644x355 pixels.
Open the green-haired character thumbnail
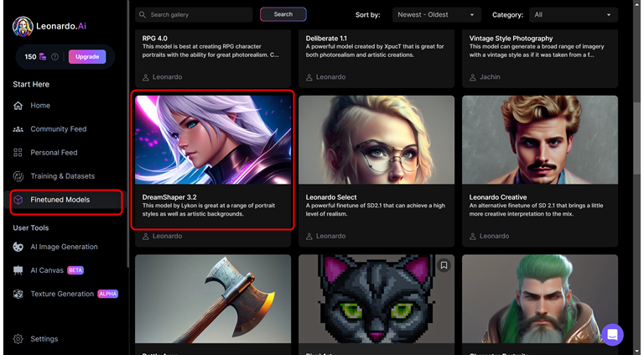pos(540,299)
